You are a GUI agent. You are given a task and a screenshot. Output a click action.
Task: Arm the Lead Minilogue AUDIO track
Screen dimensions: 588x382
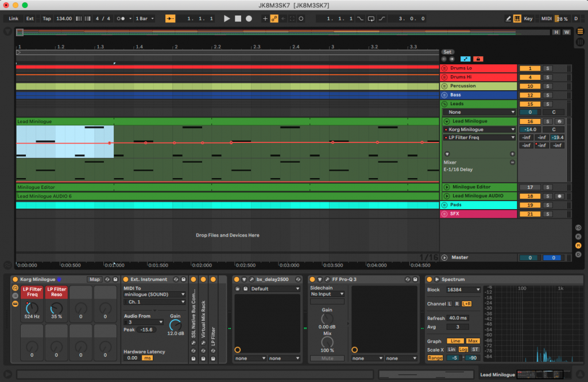click(559, 196)
